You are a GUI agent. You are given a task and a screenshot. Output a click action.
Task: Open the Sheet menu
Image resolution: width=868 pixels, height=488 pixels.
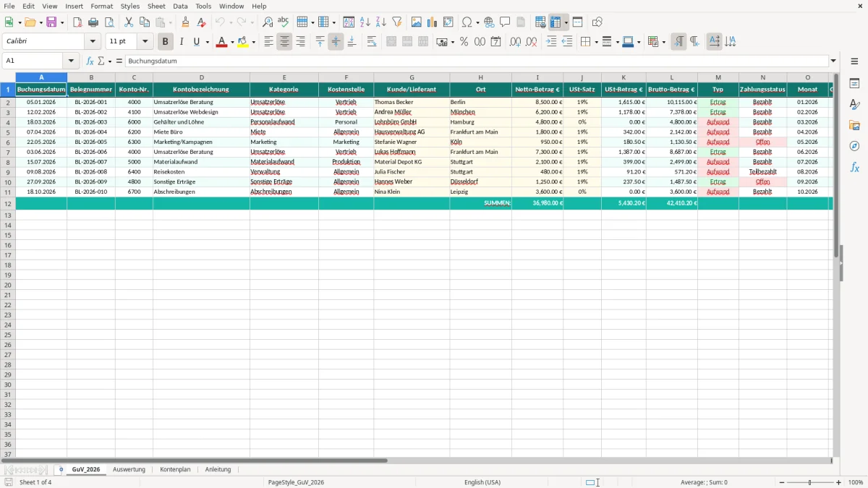click(156, 6)
